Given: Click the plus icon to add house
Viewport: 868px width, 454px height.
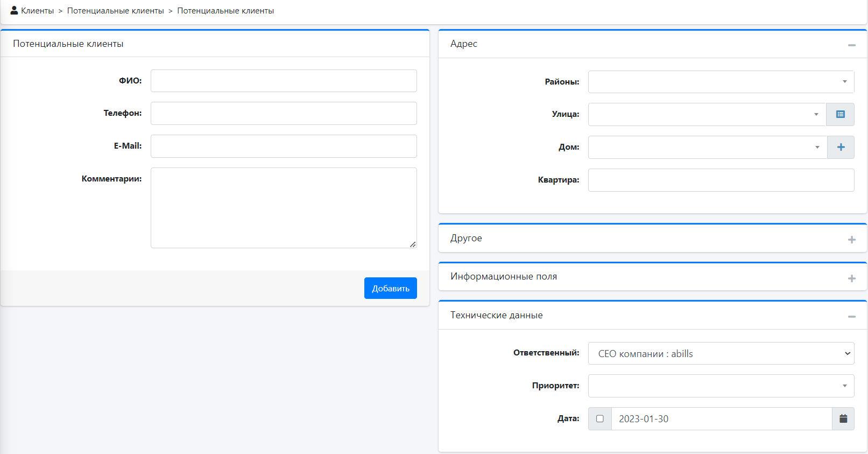Looking at the screenshot, I should click(841, 147).
